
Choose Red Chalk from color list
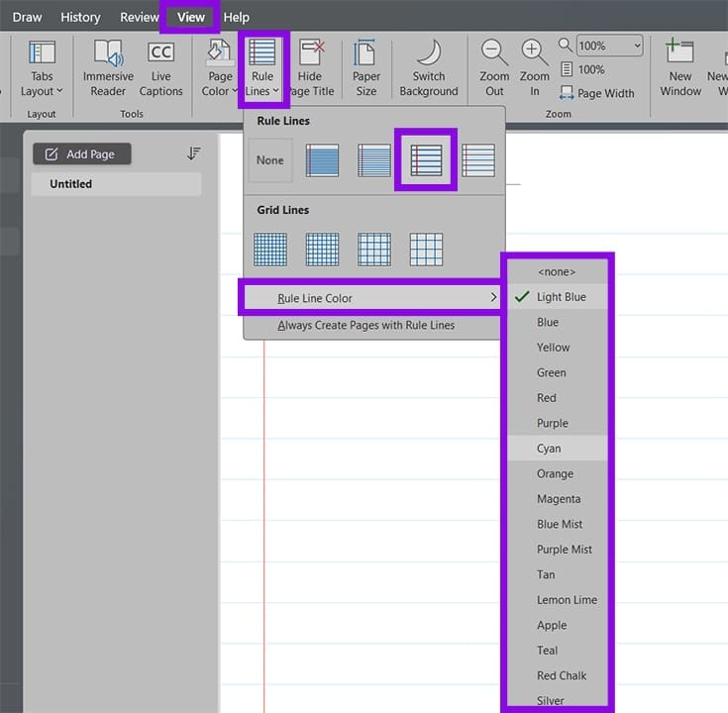[557, 675]
